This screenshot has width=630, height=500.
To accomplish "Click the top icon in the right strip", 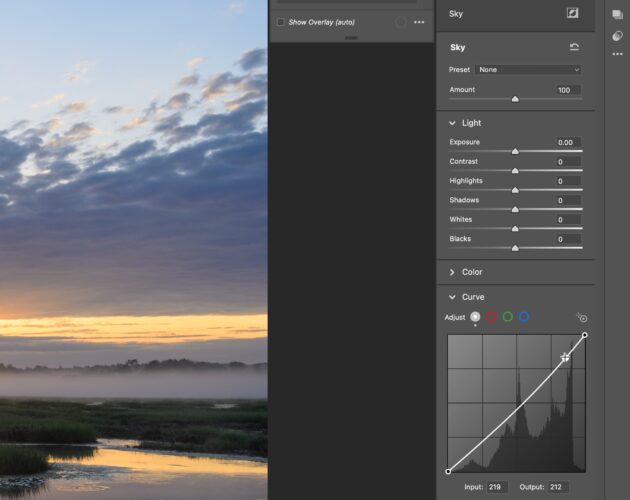I will [x=617, y=15].
